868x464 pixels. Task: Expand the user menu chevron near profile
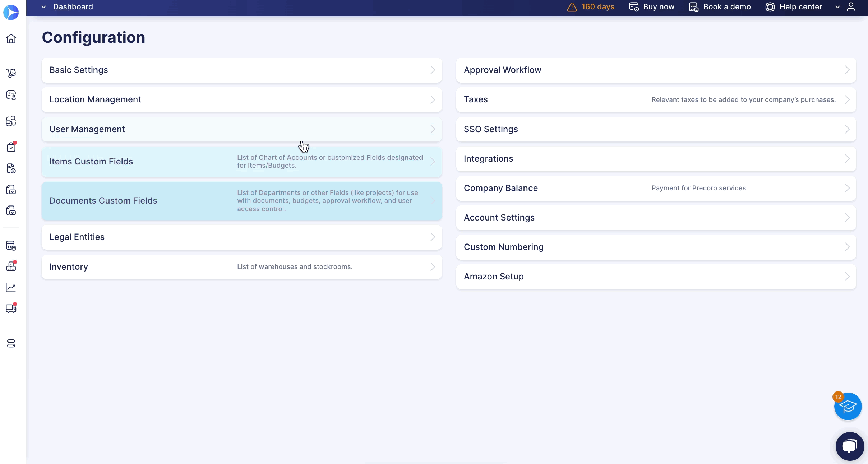837,7
